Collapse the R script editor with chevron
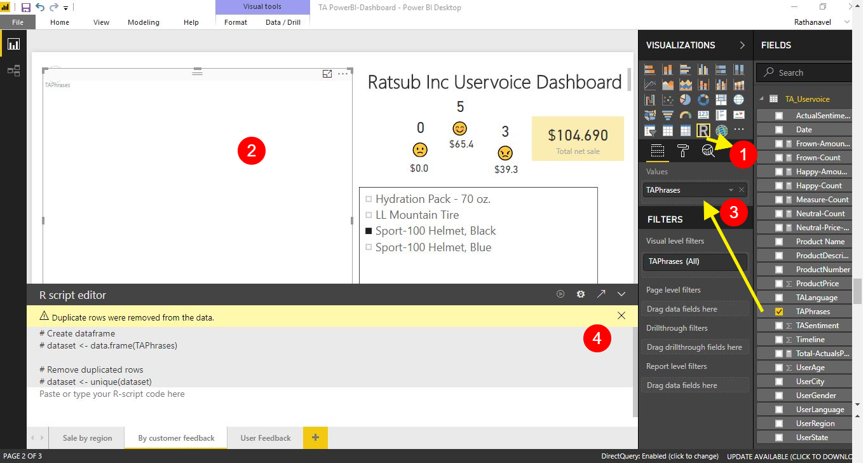Image resolution: width=868 pixels, height=463 pixels. [x=621, y=294]
